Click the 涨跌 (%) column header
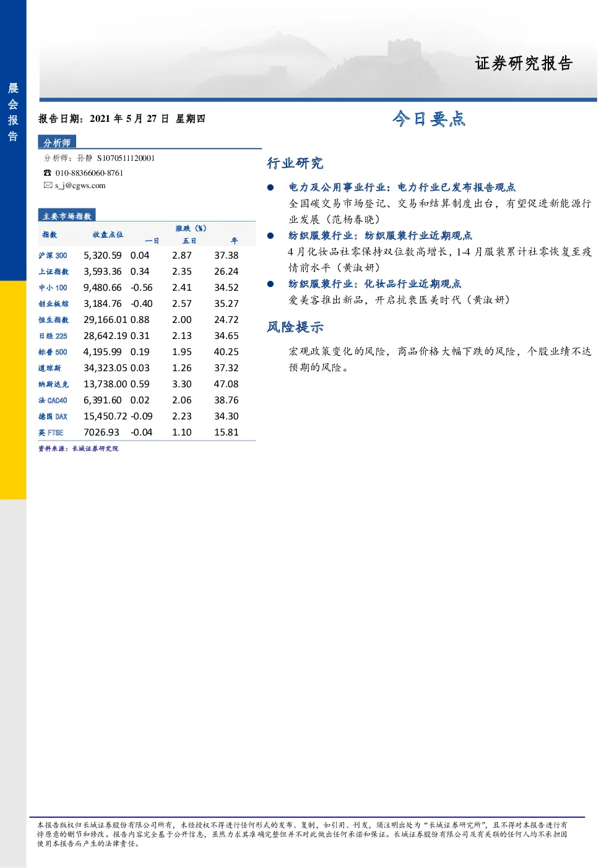The width and height of the screenshot is (614, 868). [191, 228]
